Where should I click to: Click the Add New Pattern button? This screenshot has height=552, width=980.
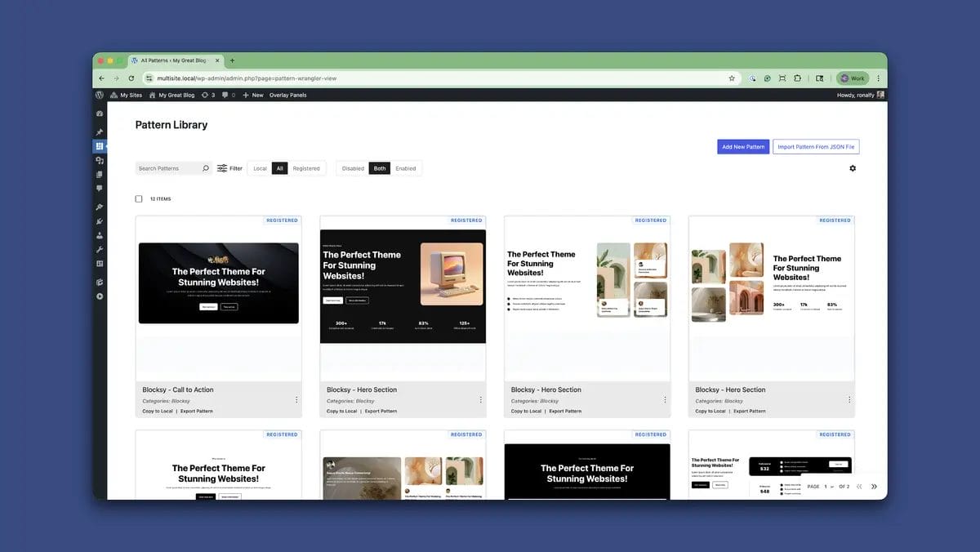click(743, 147)
